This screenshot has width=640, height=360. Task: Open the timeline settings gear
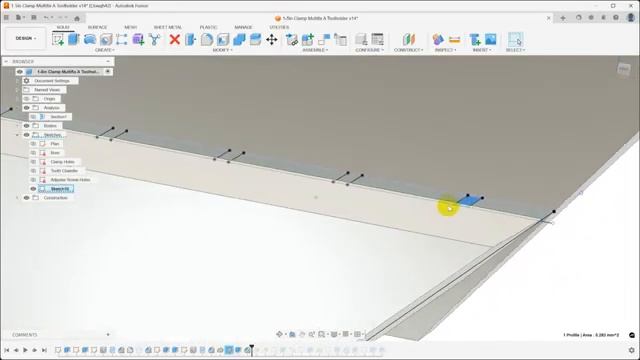631,350
